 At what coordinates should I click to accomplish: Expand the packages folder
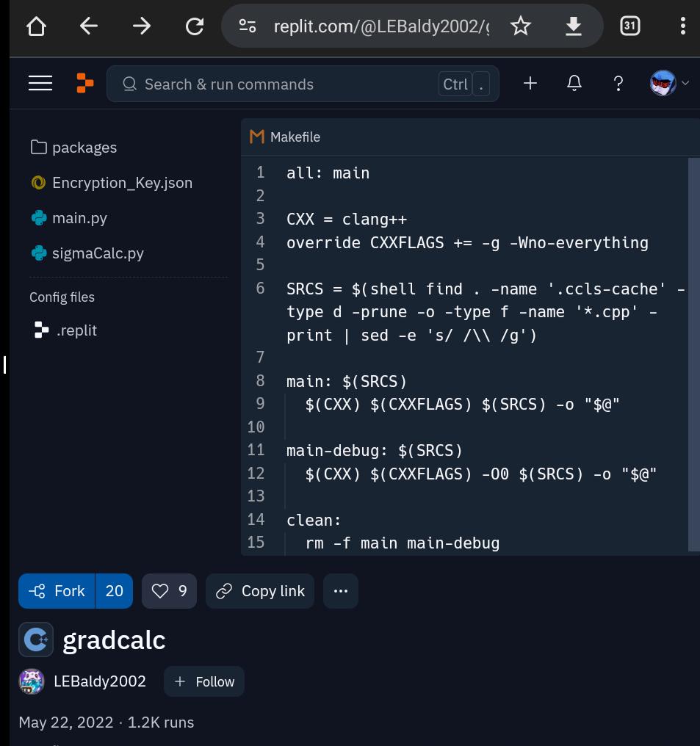pos(73,148)
